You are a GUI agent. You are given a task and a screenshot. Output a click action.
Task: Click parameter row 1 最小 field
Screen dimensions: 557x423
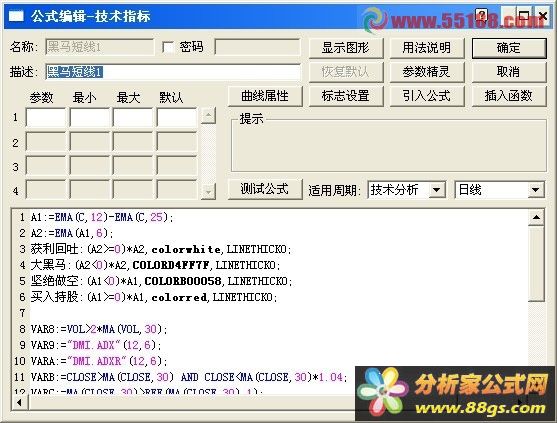pyautogui.click(x=90, y=118)
